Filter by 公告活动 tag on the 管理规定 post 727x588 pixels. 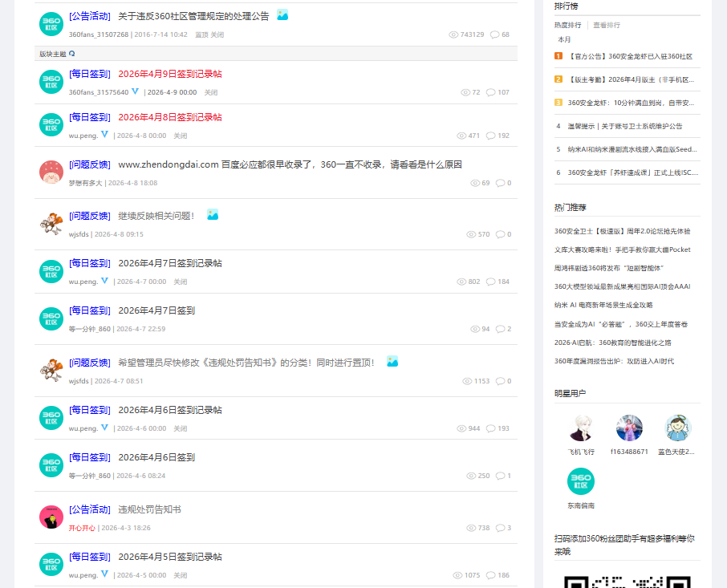click(90, 16)
